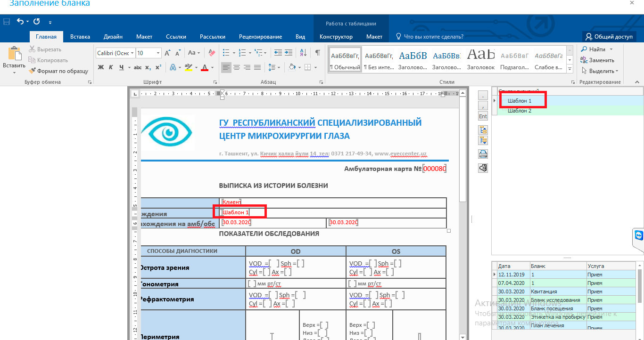The image size is (644, 340).
Task: Click the decrease indent icon
Action: pos(278,53)
